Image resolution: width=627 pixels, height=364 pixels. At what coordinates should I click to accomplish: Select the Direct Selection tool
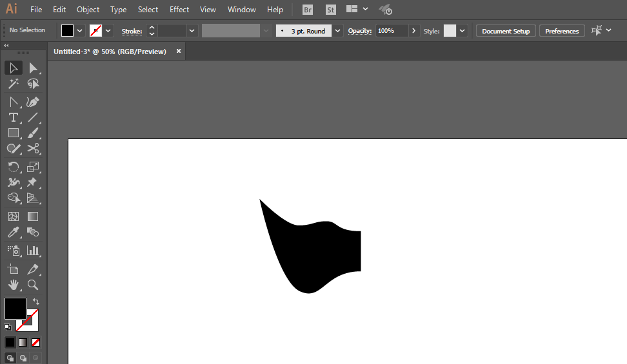33,68
